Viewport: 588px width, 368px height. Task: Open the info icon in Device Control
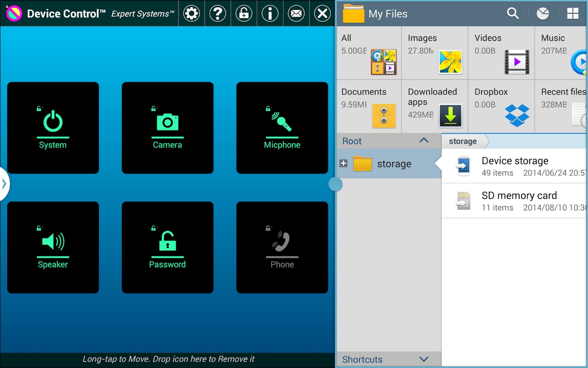pos(270,13)
